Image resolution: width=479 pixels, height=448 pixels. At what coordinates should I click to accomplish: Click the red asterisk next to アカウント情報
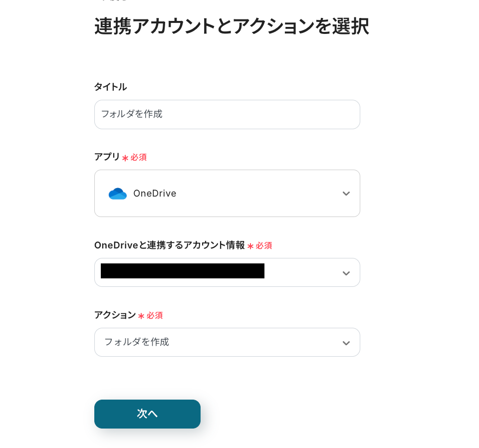pyautogui.click(x=250, y=246)
